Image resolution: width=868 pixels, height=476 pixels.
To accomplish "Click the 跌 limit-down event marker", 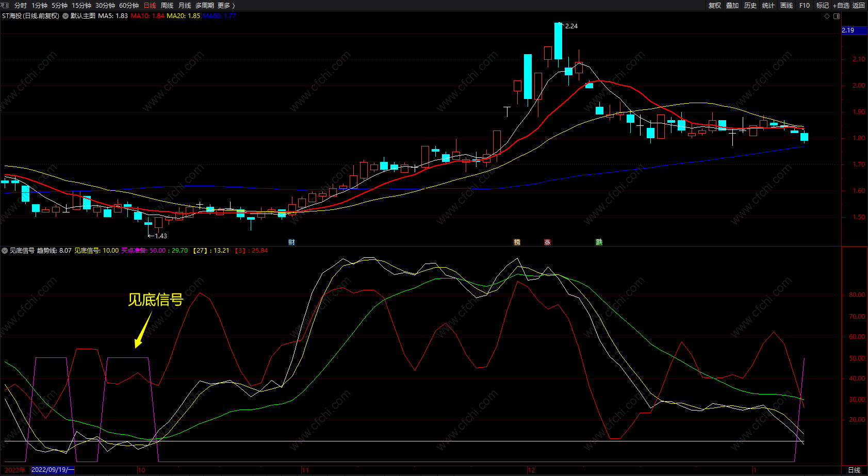I will (599, 242).
